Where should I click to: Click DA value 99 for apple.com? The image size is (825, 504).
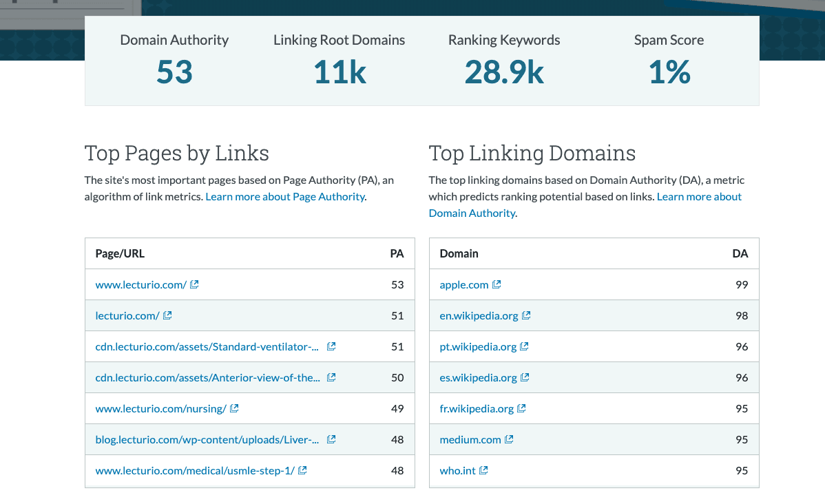[742, 284]
